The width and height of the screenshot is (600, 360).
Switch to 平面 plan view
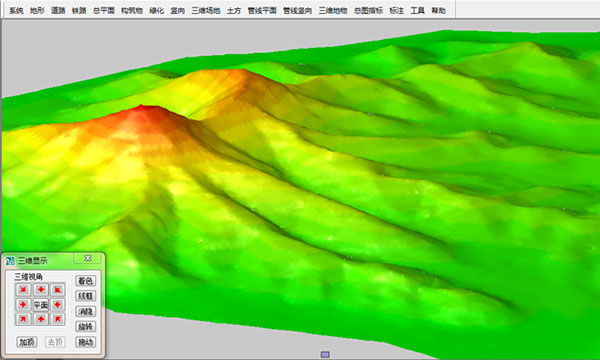41,305
